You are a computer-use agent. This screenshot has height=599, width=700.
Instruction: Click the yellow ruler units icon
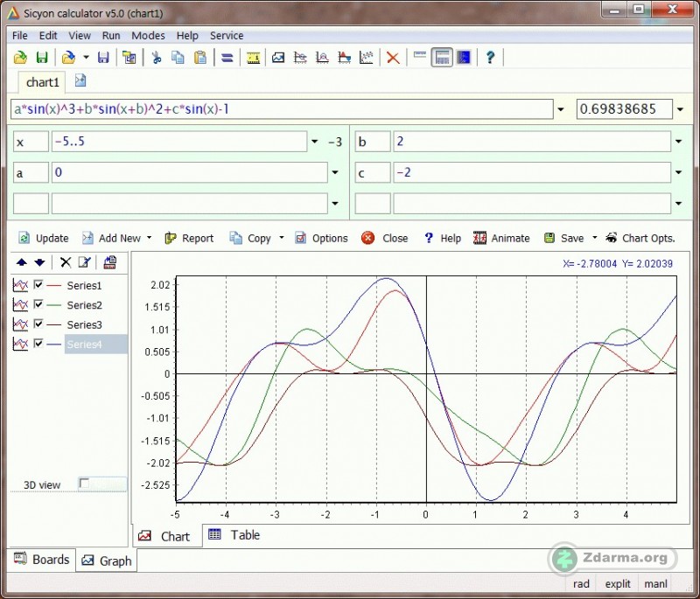[253, 58]
